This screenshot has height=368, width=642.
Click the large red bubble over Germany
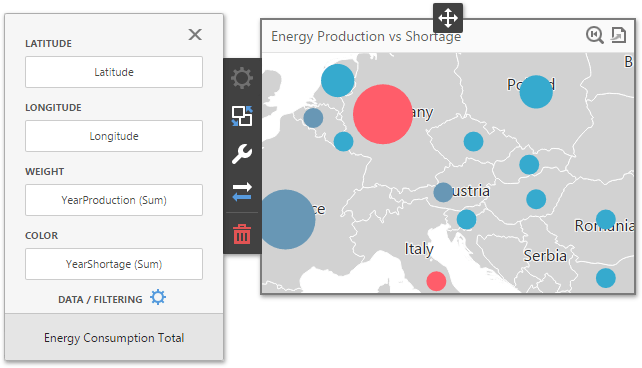[x=382, y=114]
